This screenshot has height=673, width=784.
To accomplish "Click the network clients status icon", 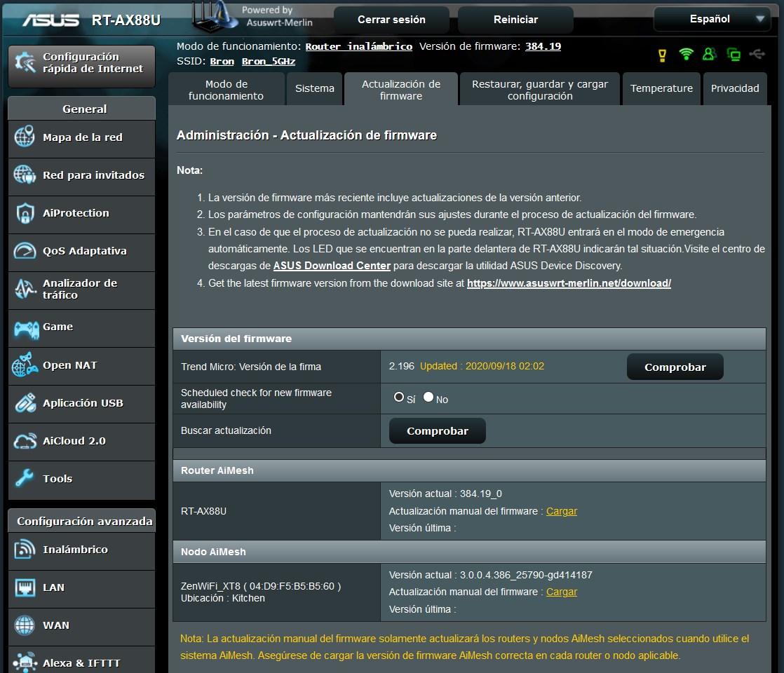I will click(734, 55).
